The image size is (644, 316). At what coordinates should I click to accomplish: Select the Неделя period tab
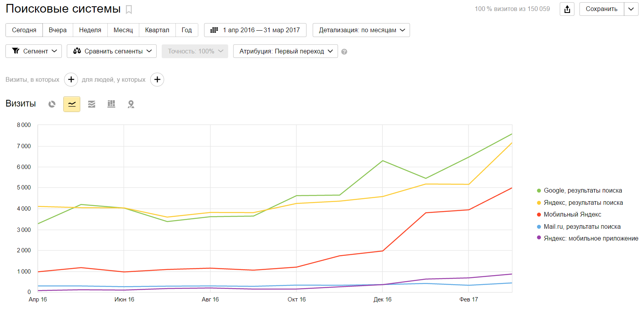coord(90,30)
